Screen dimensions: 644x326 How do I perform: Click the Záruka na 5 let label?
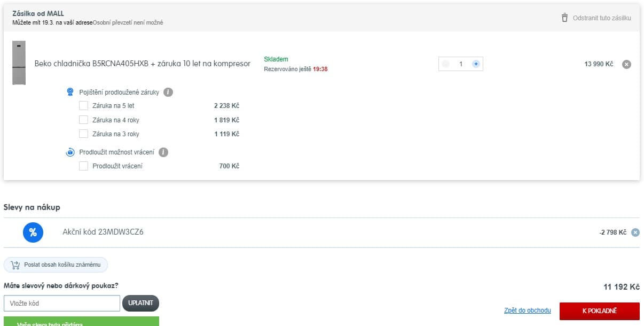click(113, 106)
